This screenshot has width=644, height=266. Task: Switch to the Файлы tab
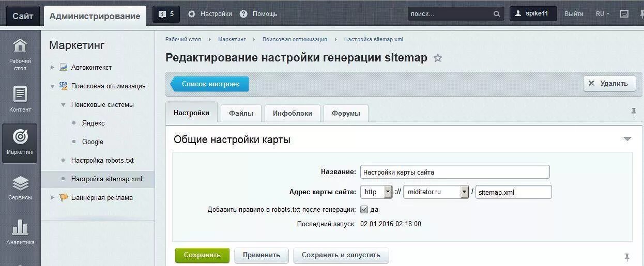[x=241, y=113]
